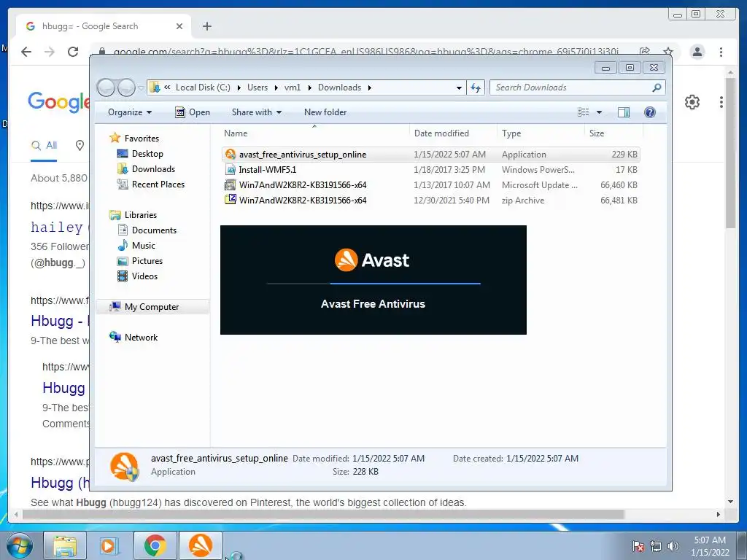Screen dimensions: 747x560
Task: Click Users in the address breadcrumb
Action: (x=258, y=87)
